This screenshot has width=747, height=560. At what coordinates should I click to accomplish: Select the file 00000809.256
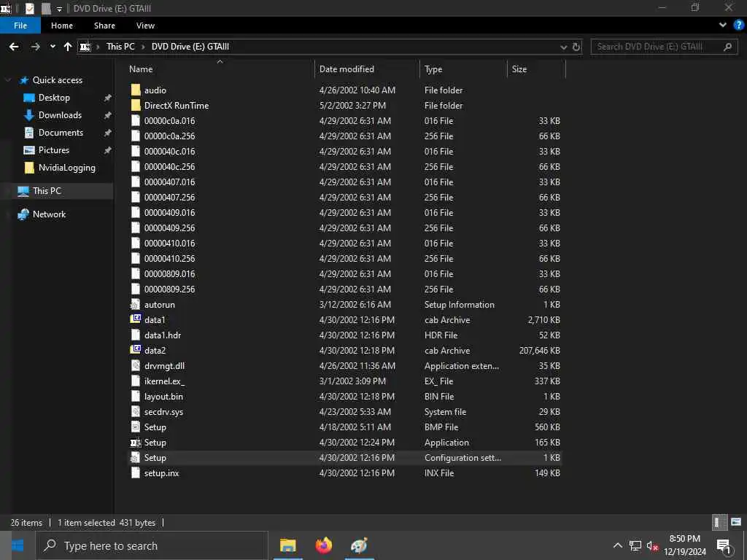(169, 289)
